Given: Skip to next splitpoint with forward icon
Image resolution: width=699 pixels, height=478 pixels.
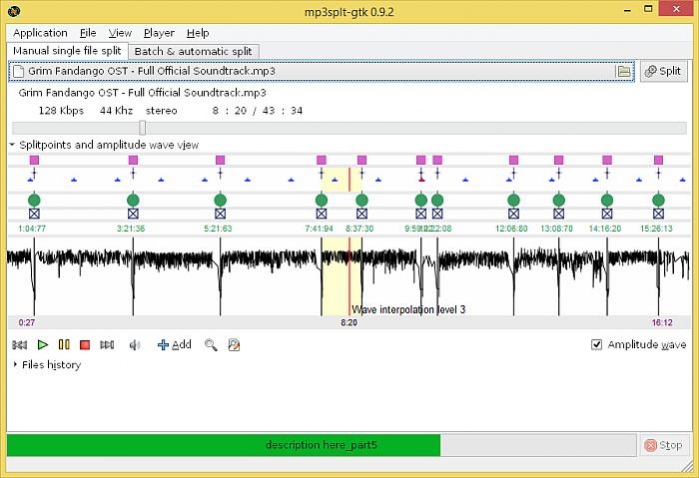Looking at the screenshot, I should pos(107,345).
